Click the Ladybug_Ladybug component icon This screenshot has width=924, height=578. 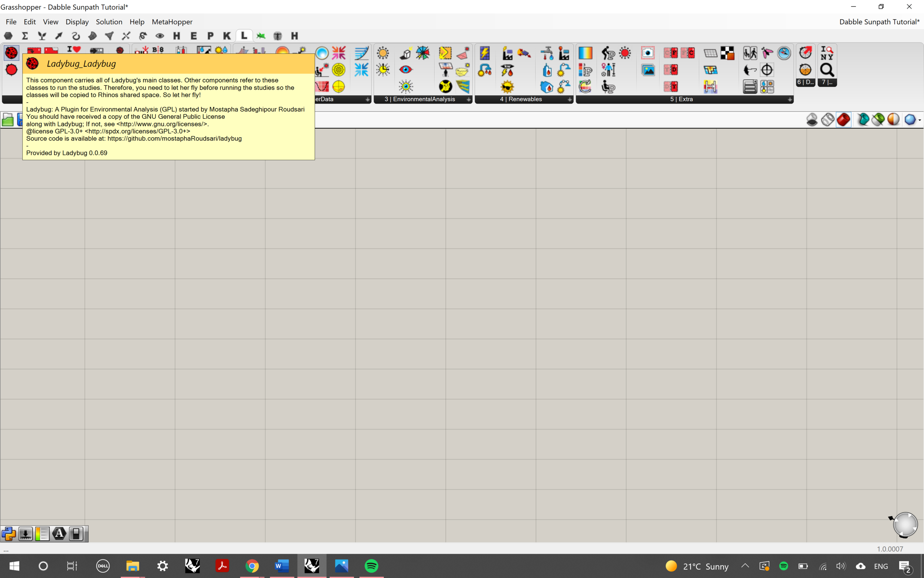(x=11, y=53)
